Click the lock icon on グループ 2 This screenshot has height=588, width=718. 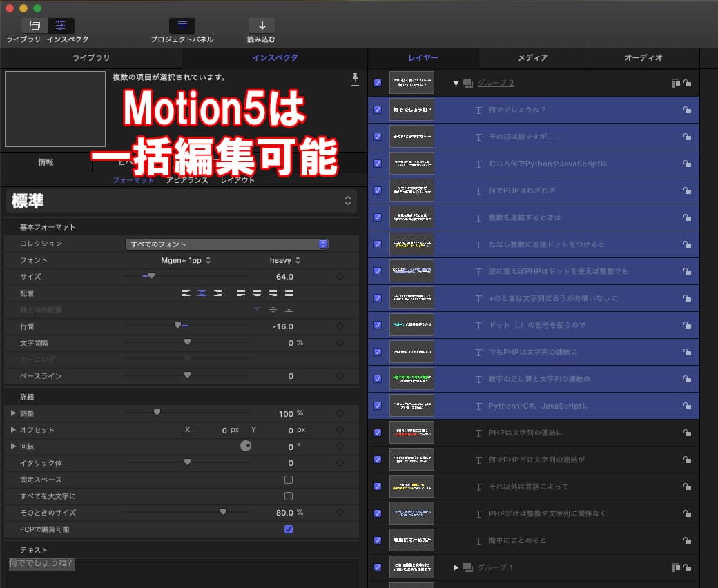687,84
